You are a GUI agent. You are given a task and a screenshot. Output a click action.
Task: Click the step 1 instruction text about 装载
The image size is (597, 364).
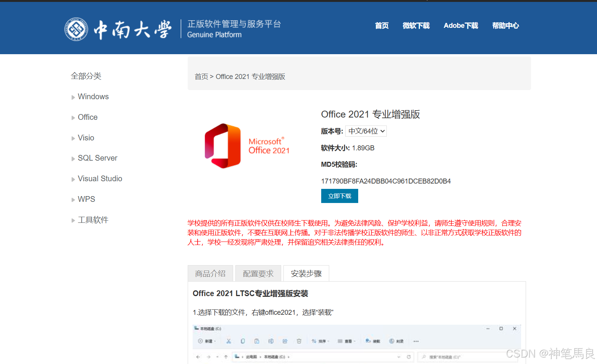coord(263,312)
